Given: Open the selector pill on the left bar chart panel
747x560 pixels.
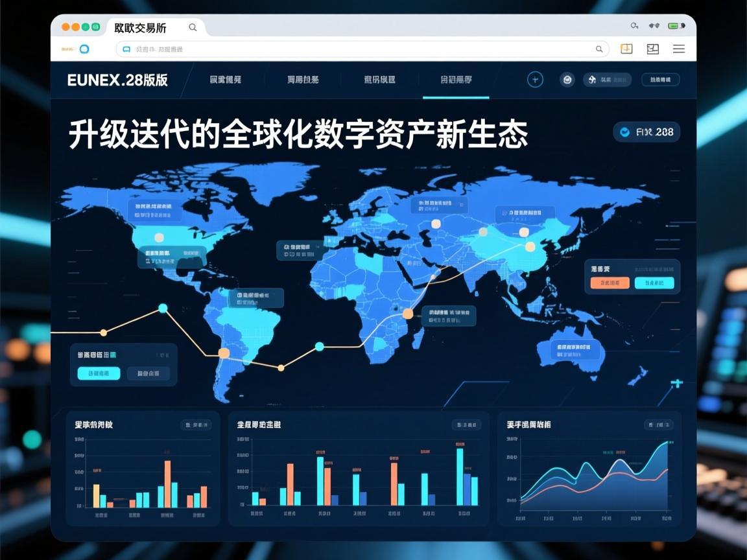Looking at the screenshot, I should [196, 425].
